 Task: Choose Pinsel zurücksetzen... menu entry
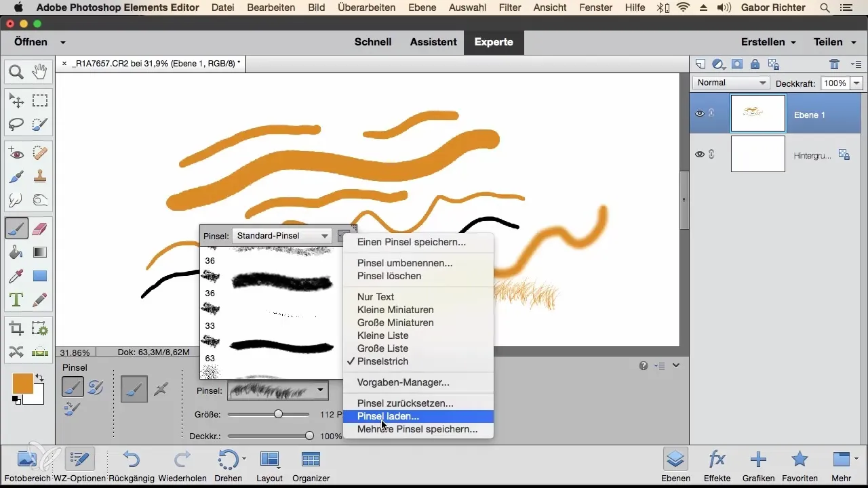click(418, 403)
